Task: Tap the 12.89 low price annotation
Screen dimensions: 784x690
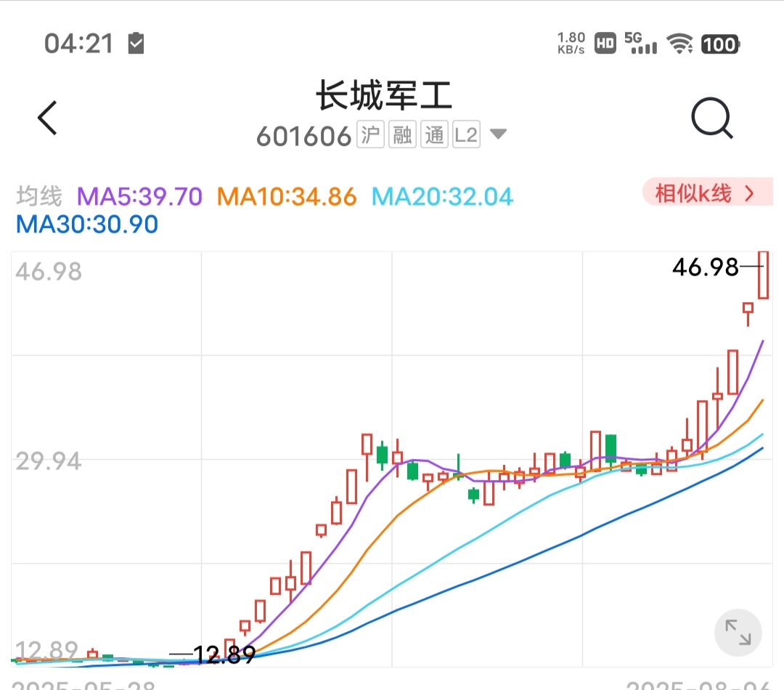Action: click(224, 654)
